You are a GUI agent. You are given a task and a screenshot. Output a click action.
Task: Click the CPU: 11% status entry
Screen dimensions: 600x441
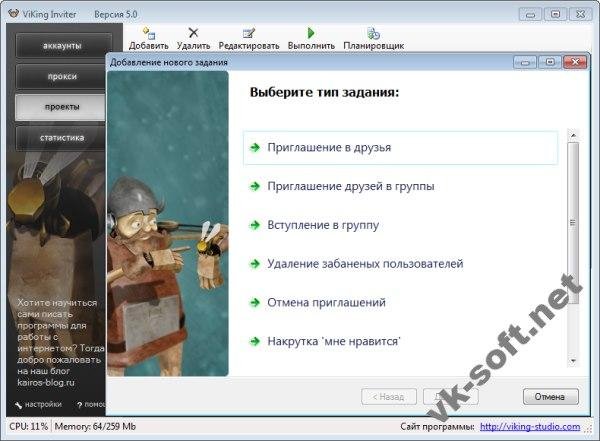[x=29, y=426]
